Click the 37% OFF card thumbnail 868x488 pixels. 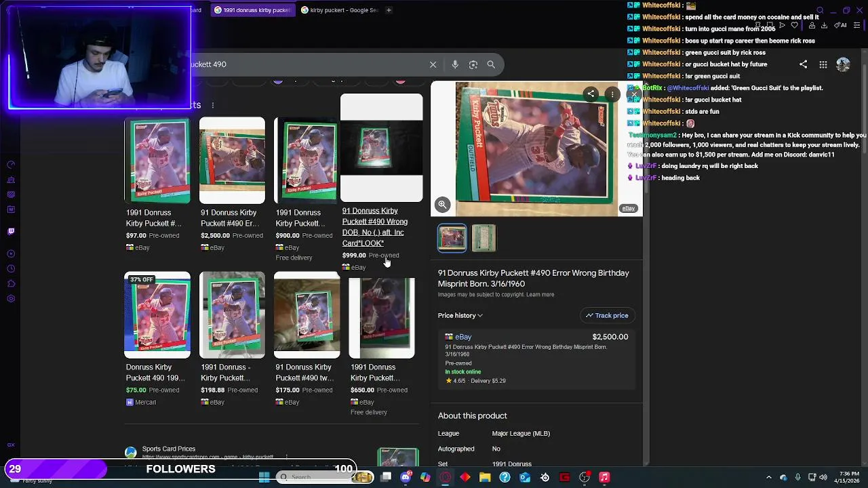(x=157, y=315)
